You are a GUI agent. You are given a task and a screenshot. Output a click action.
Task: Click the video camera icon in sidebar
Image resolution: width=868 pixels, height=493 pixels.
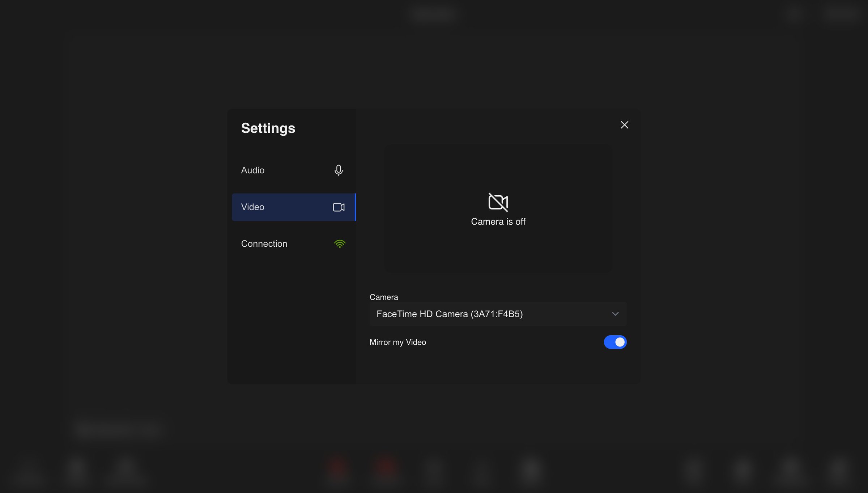(x=339, y=207)
